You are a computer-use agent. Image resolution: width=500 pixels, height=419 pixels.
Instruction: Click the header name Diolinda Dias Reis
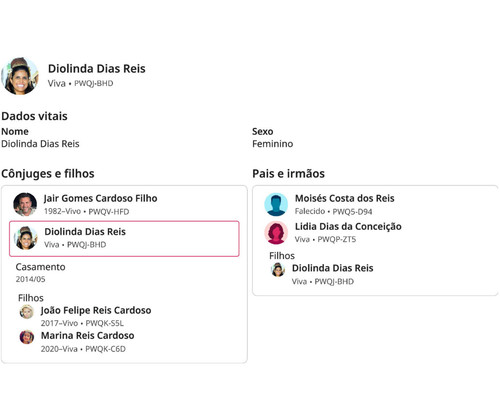pos(97,69)
